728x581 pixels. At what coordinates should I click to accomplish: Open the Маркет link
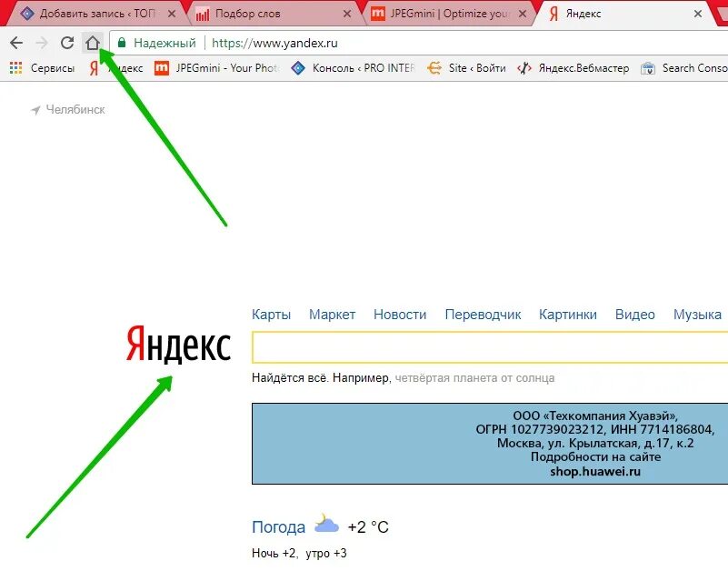tap(332, 315)
